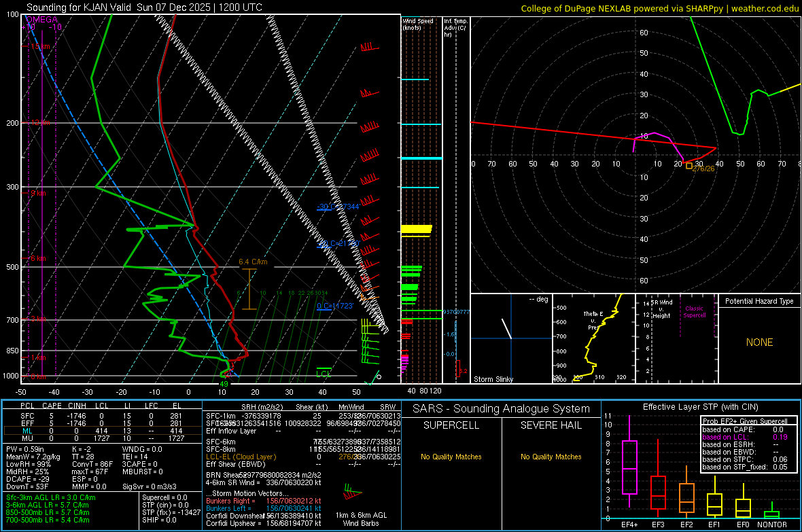Click the Bunkers Left storm motion line
802x532 pixels.
pyautogui.click(x=264, y=508)
